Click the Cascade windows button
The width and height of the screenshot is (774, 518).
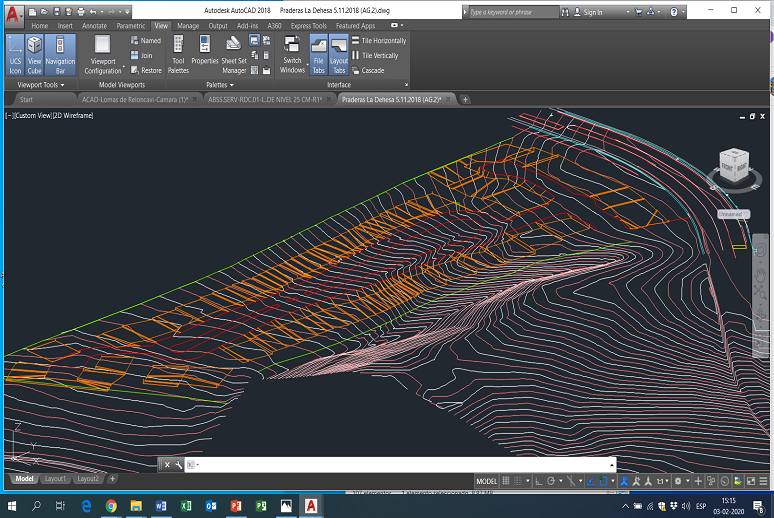368,70
